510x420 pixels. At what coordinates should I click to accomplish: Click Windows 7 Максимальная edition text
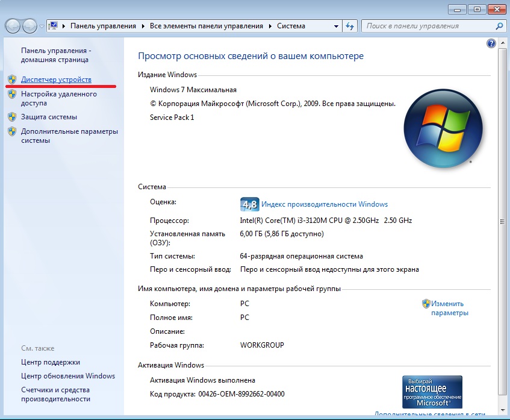[193, 90]
